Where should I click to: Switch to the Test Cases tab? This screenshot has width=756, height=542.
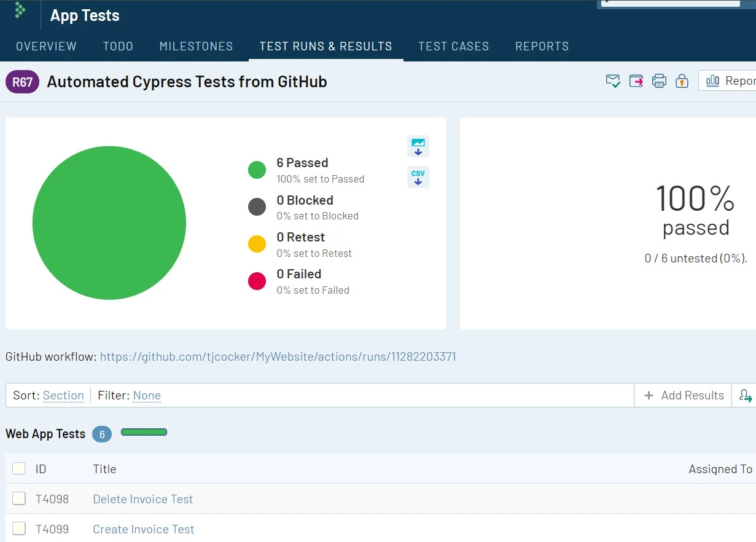[x=453, y=46]
